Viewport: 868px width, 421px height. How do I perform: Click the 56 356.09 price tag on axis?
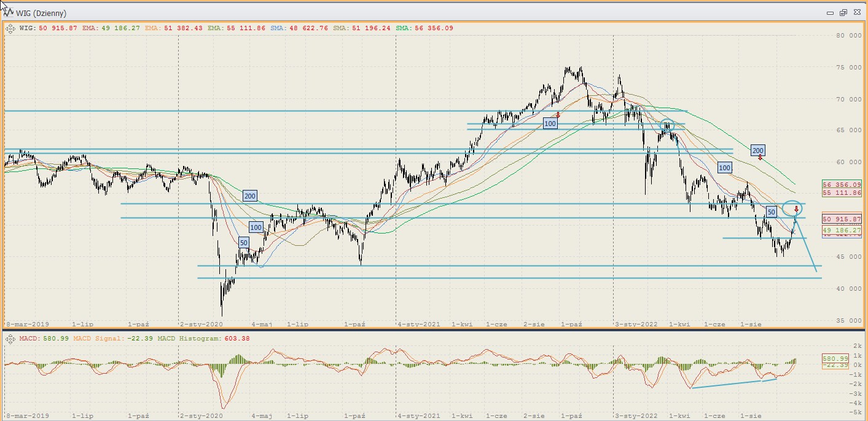pyautogui.click(x=841, y=184)
